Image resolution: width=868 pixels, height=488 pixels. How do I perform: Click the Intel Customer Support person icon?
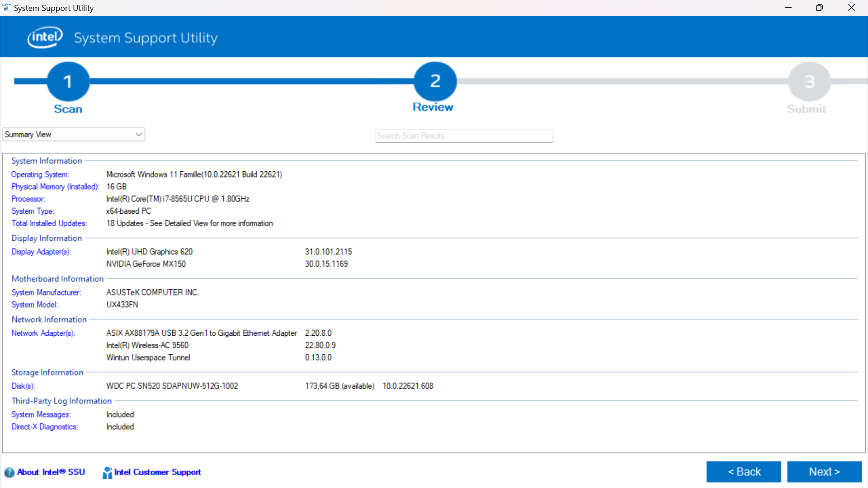(x=107, y=473)
